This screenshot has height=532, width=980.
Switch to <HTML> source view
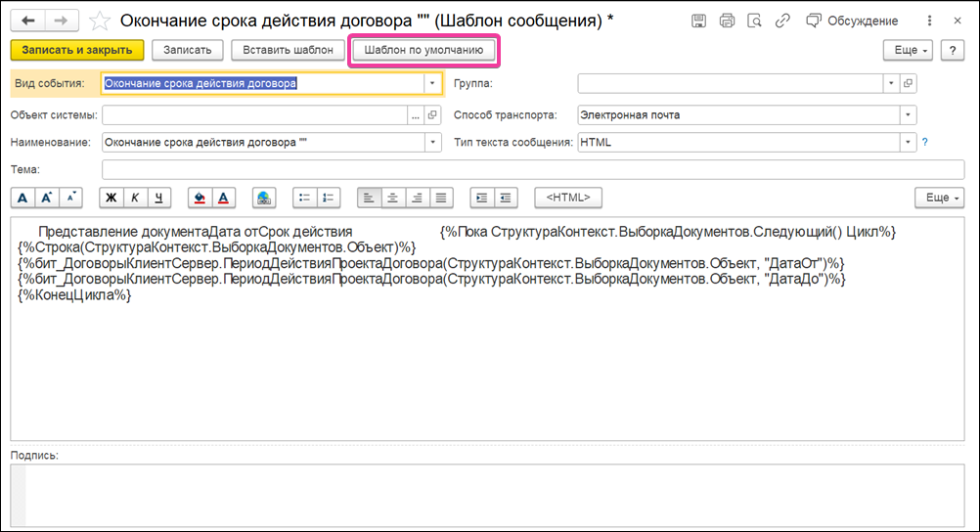point(568,198)
